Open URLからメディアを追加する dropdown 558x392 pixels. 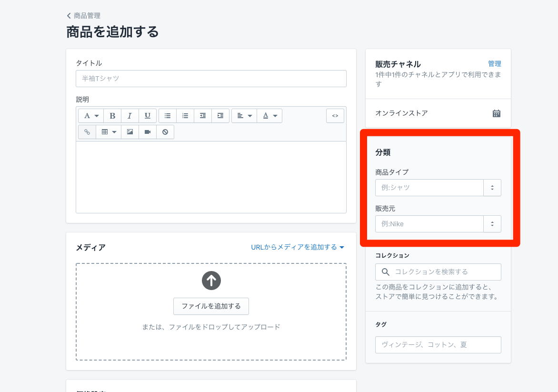tap(297, 247)
